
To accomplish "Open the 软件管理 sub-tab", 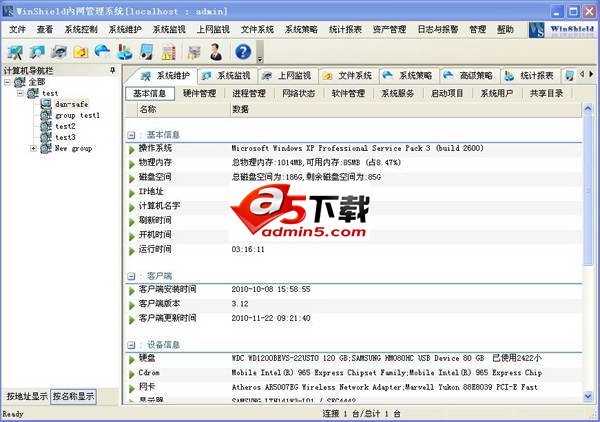I will tap(348, 93).
